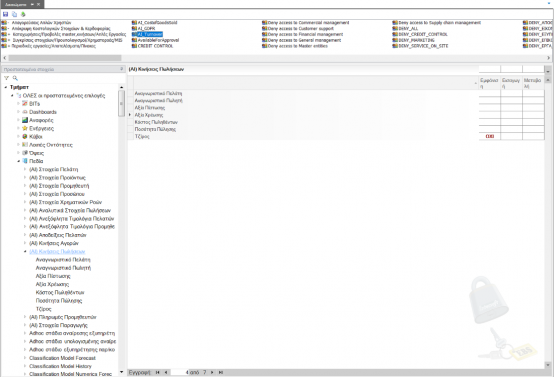Toggle Εισαγωγή cell for Αξία Χρέωσης row

tap(511, 115)
